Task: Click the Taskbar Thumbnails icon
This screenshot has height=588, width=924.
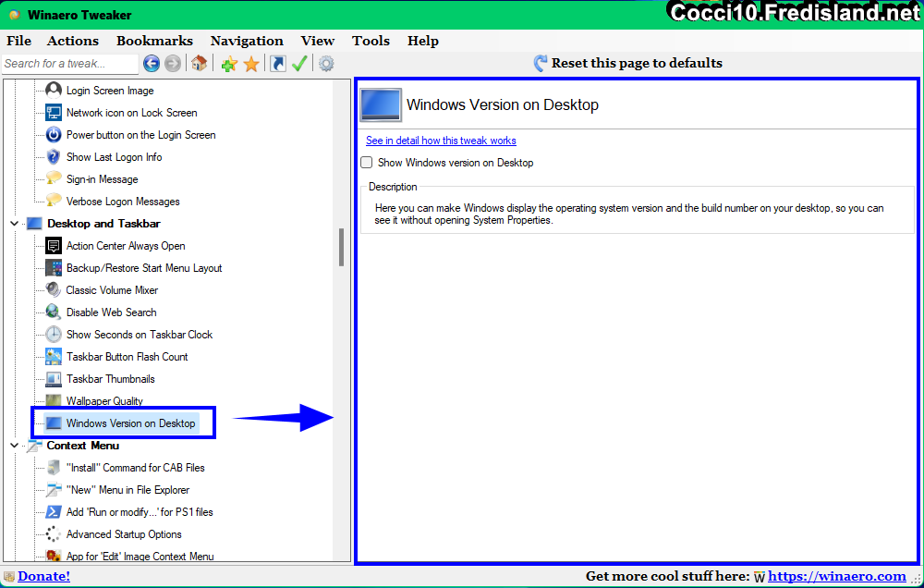Action: (x=54, y=379)
